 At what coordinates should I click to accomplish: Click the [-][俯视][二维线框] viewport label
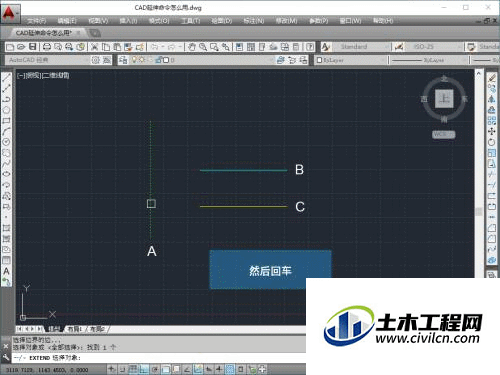[x=43, y=75]
